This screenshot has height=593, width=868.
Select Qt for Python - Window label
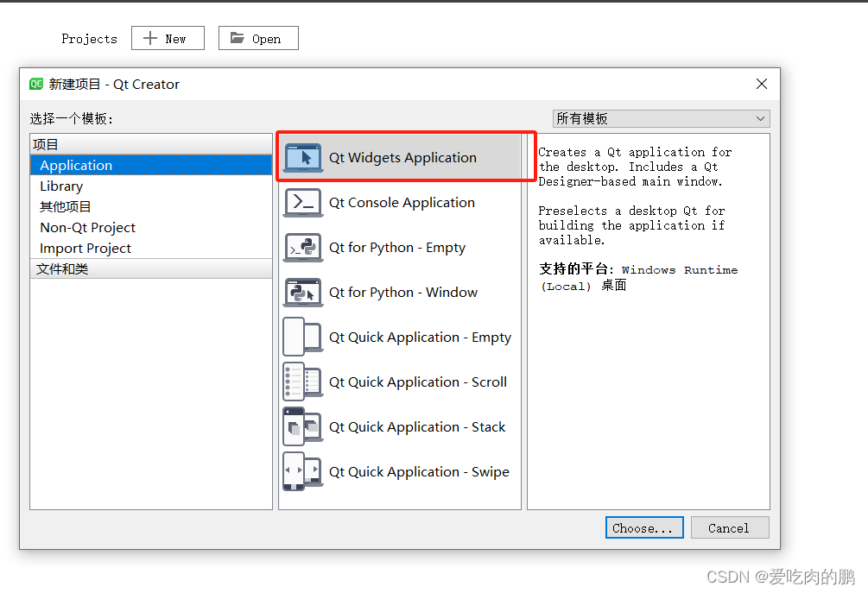click(403, 292)
